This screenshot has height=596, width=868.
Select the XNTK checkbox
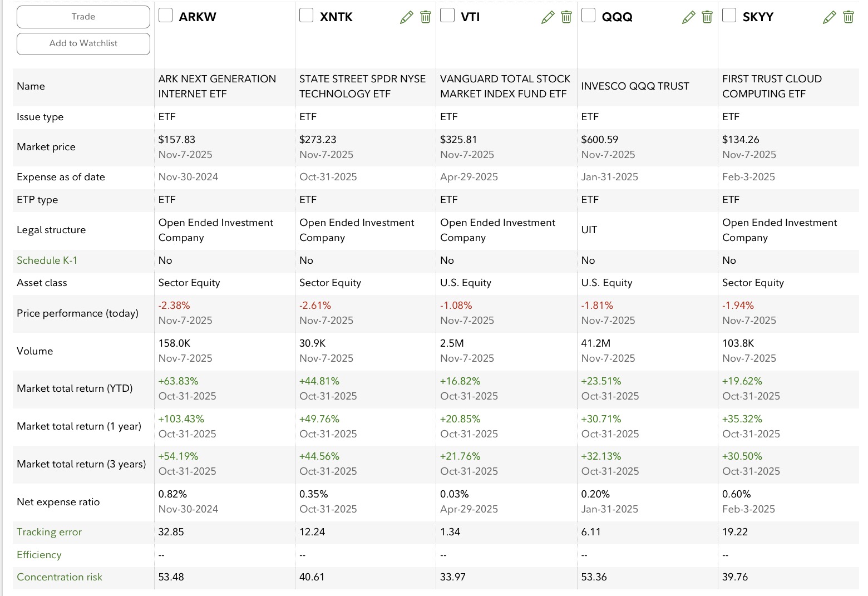pyautogui.click(x=306, y=16)
